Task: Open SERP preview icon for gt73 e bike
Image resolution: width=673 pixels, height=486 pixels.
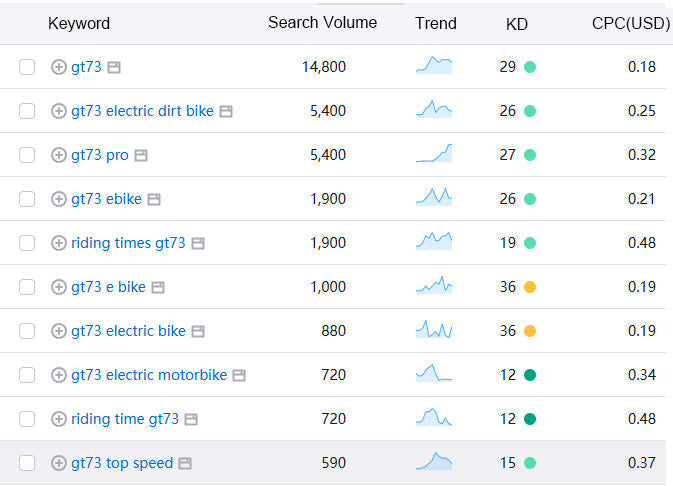Action: point(158,287)
